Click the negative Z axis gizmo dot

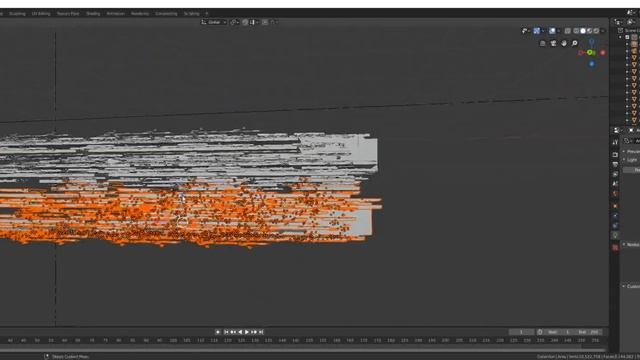(x=591, y=64)
